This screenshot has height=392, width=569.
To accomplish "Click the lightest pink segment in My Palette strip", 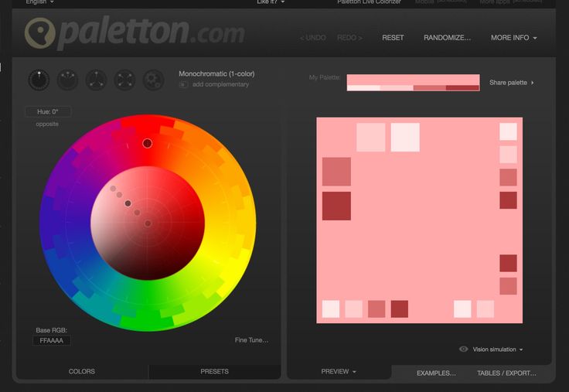I will pos(363,88).
